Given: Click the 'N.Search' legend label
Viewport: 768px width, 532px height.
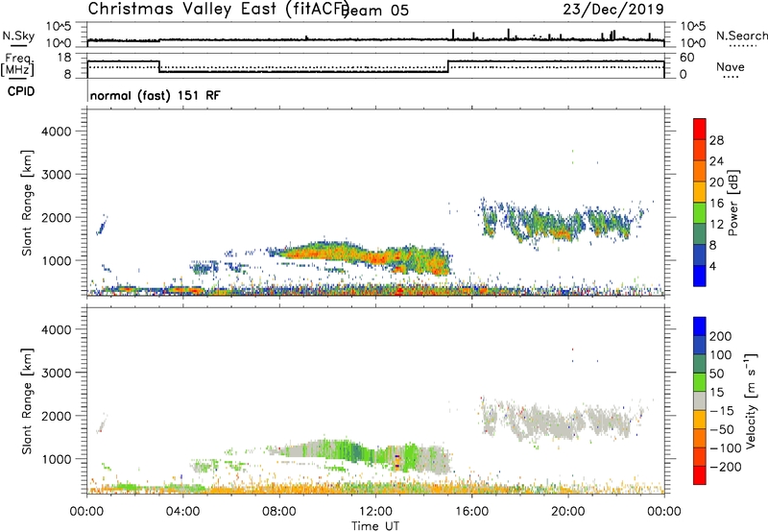Looking at the screenshot, I should (x=741, y=36).
